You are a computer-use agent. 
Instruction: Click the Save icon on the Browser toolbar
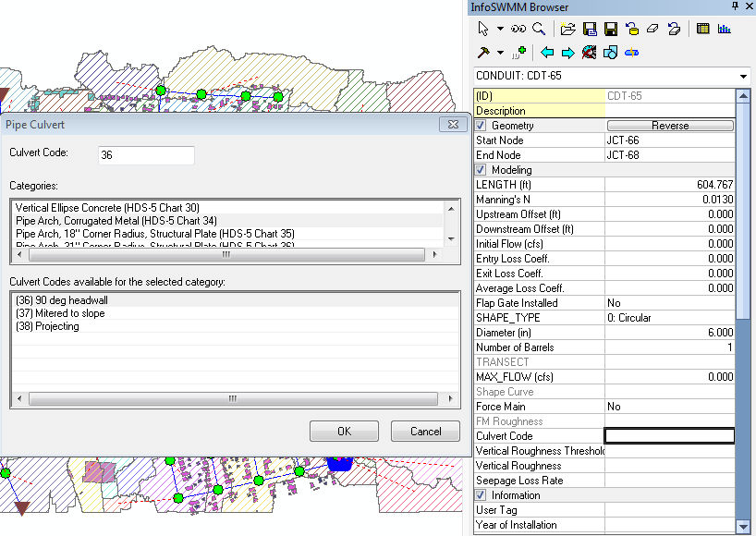610,28
